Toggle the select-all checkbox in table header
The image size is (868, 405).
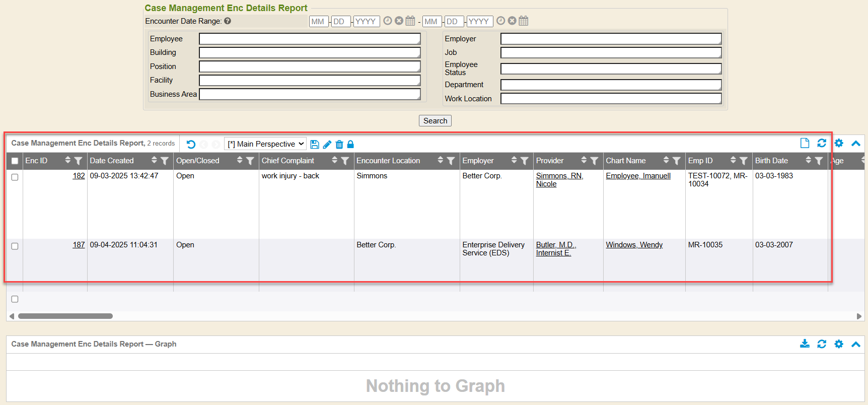tap(15, 161)
